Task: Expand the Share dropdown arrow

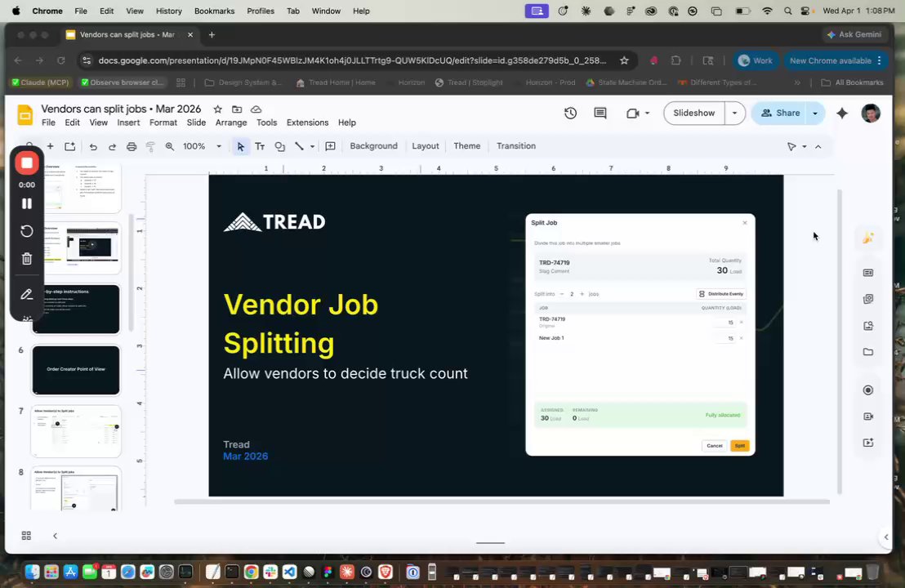Action: (x=815, y=113)
